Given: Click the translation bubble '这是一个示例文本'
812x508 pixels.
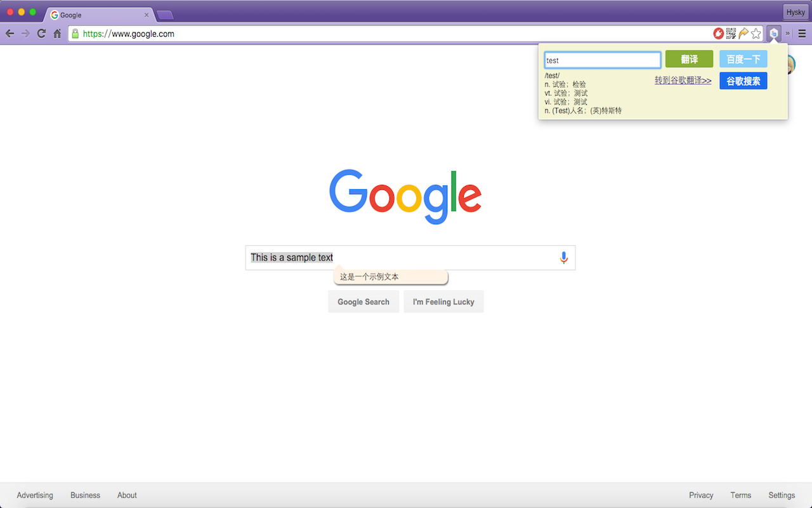Looking at the screenshot, I should coord(391,277).
